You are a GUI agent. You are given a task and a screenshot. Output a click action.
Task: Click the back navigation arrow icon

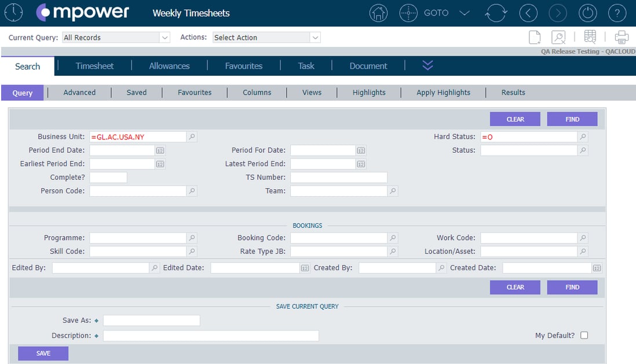tap(528, 13)
